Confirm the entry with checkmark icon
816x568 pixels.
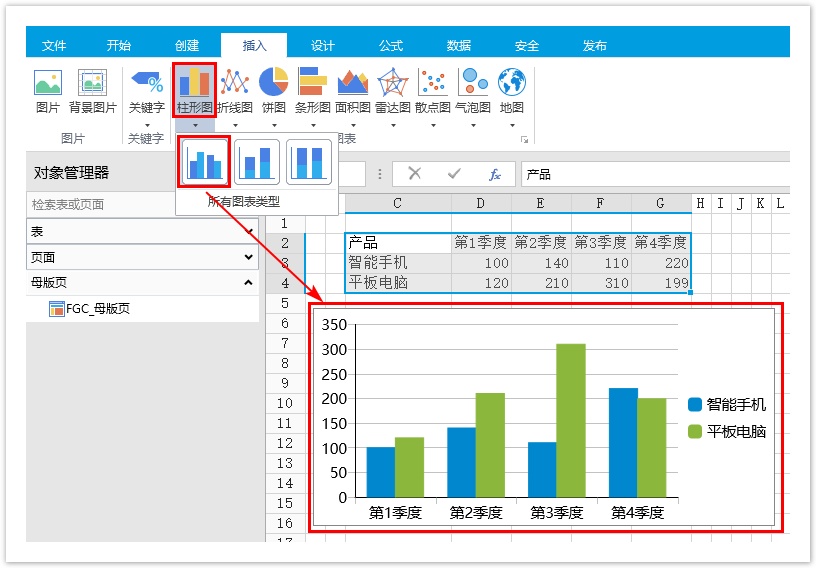[x=454, y=173]
